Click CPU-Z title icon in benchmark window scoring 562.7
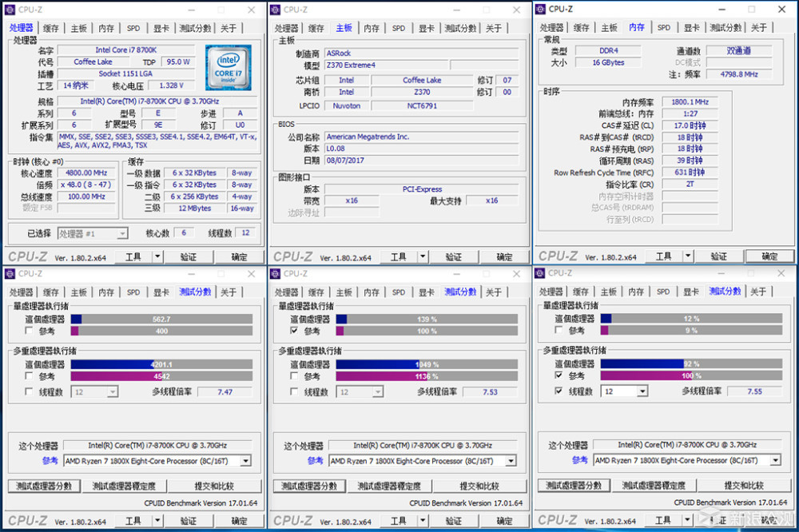The height and width of the screenshot is (532, 799). pyautogui.click(x=10, y=274)
